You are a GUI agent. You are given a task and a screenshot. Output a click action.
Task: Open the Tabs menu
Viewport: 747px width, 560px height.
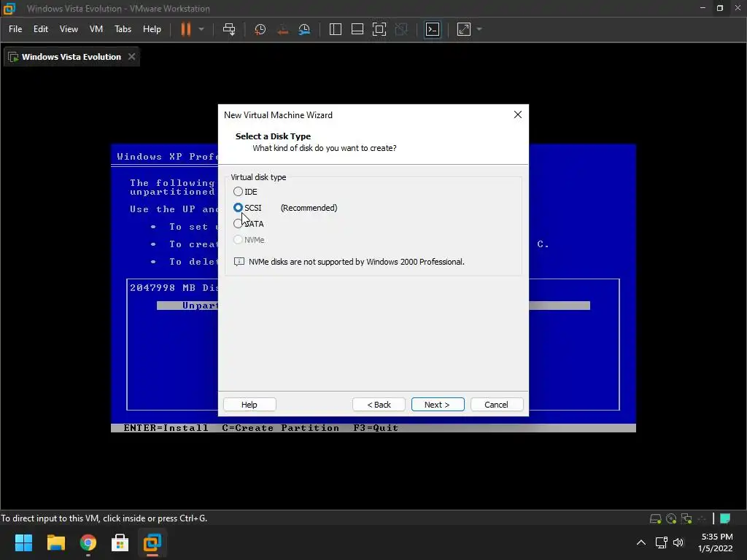[123, 29]
